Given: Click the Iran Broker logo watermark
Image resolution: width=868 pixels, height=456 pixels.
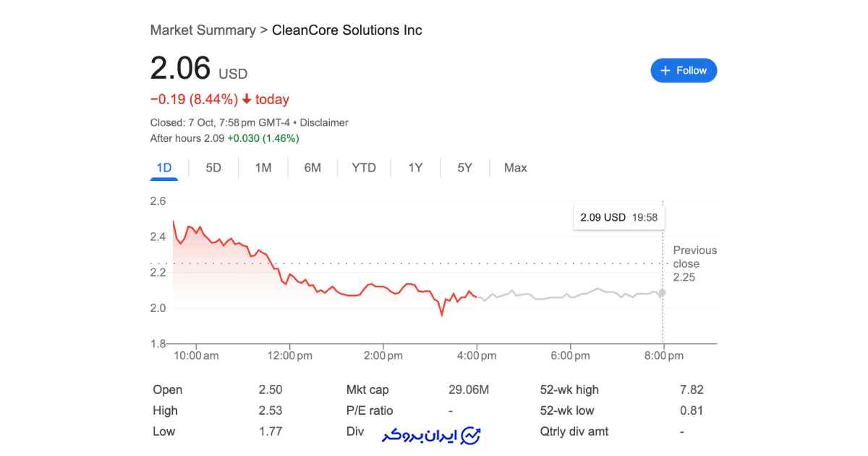Looking at the screenshot, I should [433, 435].
